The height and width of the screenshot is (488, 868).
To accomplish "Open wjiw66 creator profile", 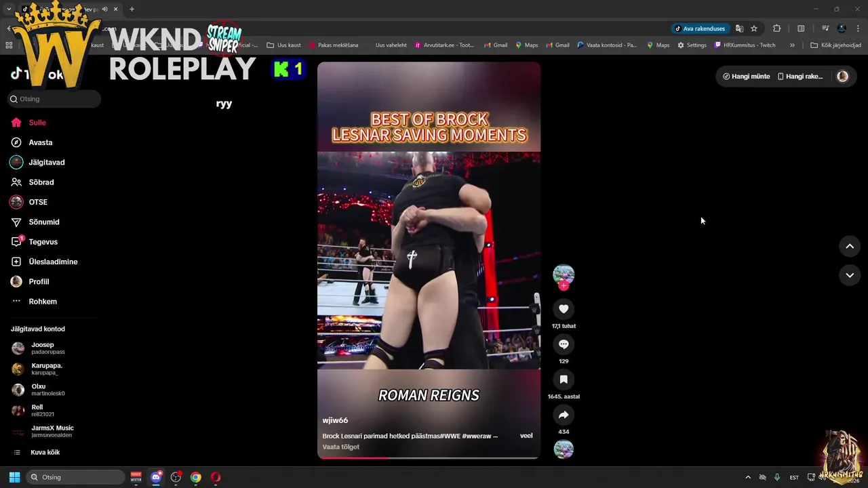I will click(335, 420).
